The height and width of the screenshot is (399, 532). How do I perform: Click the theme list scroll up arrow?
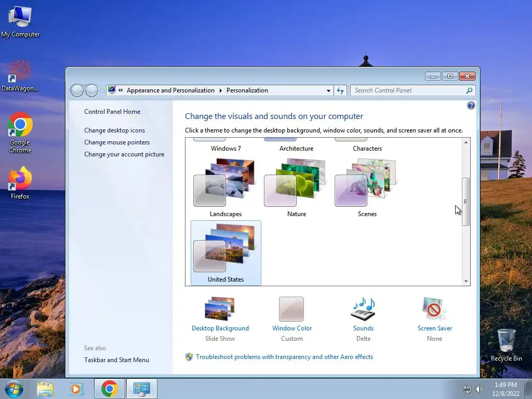[x=466, y=142]
